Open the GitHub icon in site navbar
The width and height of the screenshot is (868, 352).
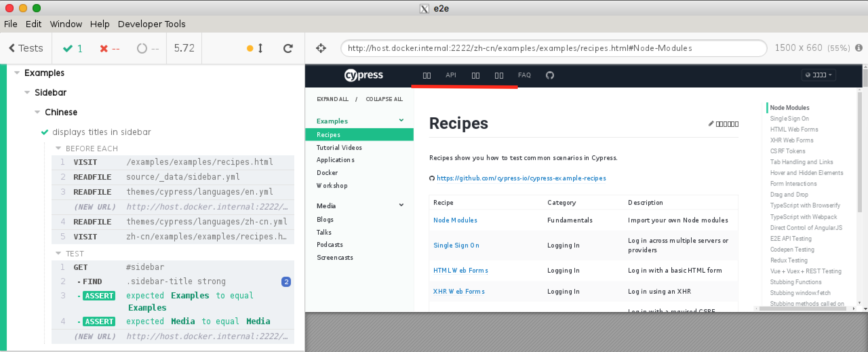(x=550, y=75)
